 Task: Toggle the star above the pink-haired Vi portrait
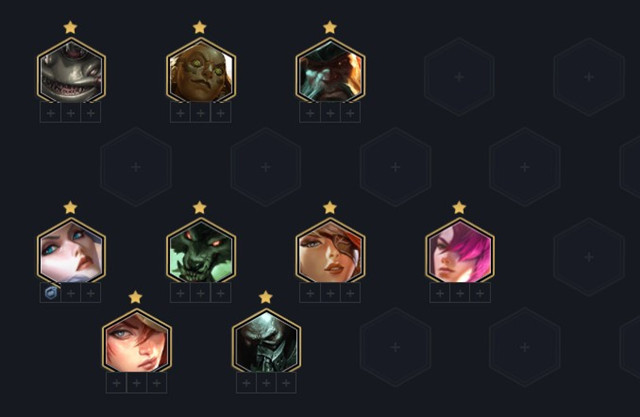(x=459, y=208)
